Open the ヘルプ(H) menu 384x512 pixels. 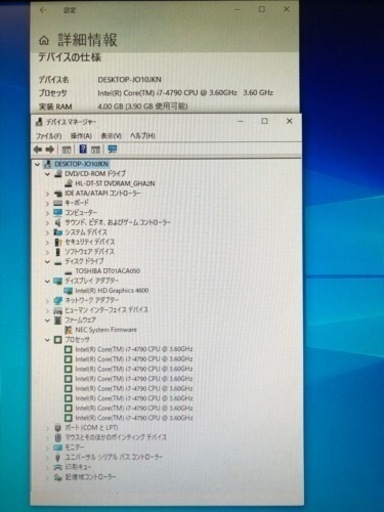click(x=142, y=136)
